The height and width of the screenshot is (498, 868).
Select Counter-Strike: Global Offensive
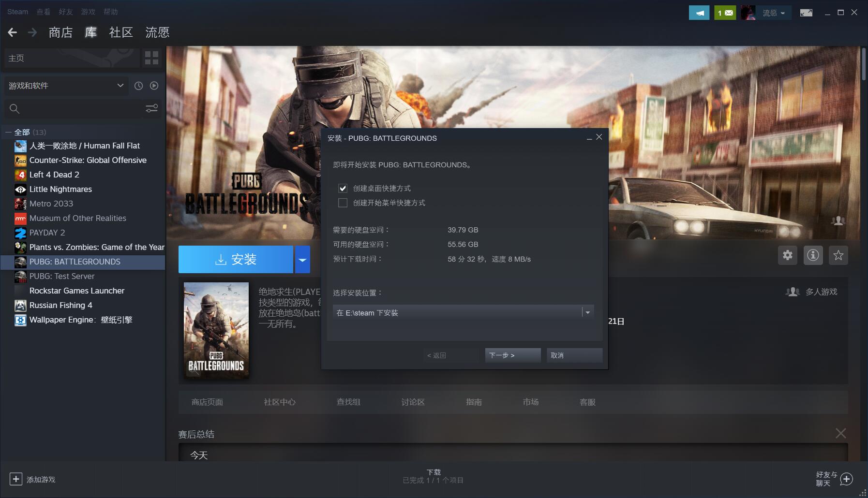click(88, 160)
